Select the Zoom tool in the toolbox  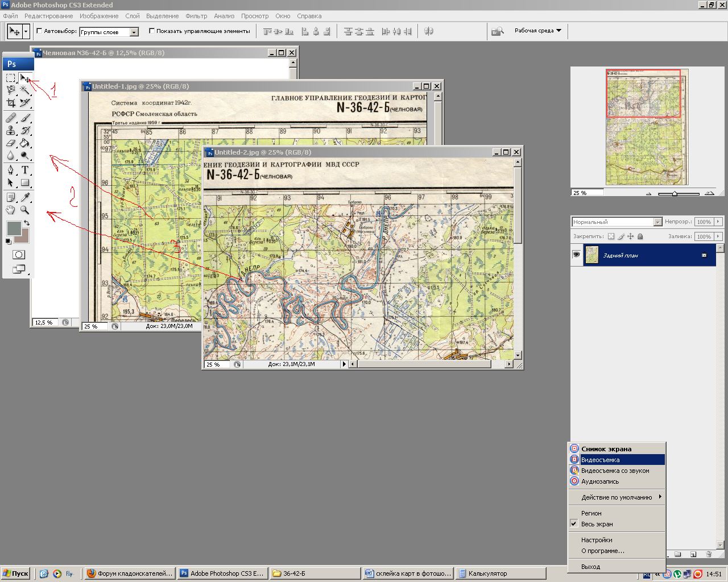25,210
